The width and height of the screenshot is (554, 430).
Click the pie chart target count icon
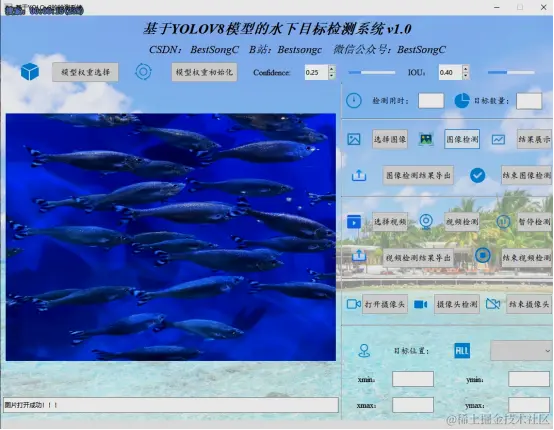[461, 101]
